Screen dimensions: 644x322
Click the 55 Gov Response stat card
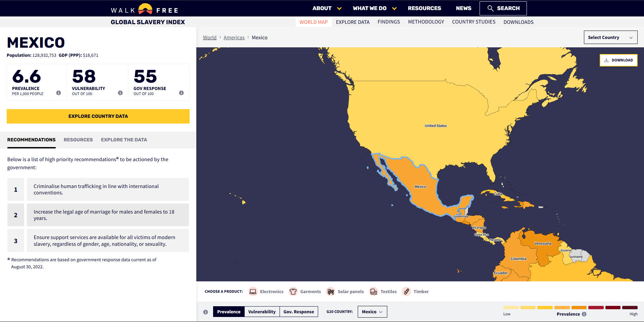point(159,82)
